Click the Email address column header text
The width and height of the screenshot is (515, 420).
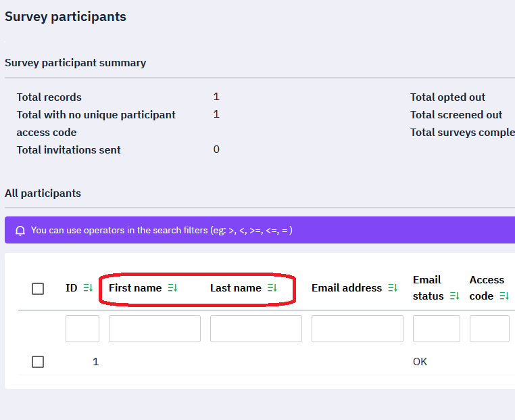[x=347, y=288]
